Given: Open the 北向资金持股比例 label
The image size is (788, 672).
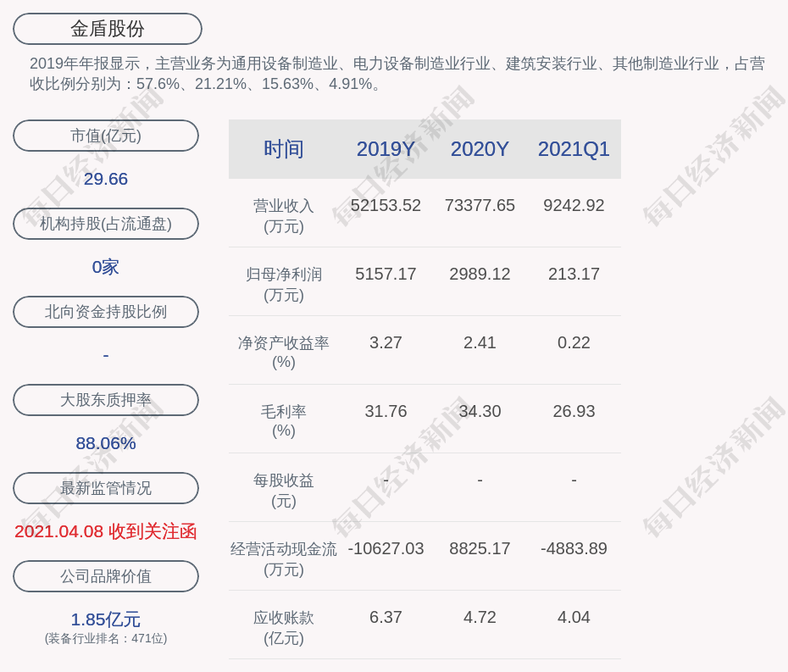Looking at the screenshot, I should click(106, 312).
